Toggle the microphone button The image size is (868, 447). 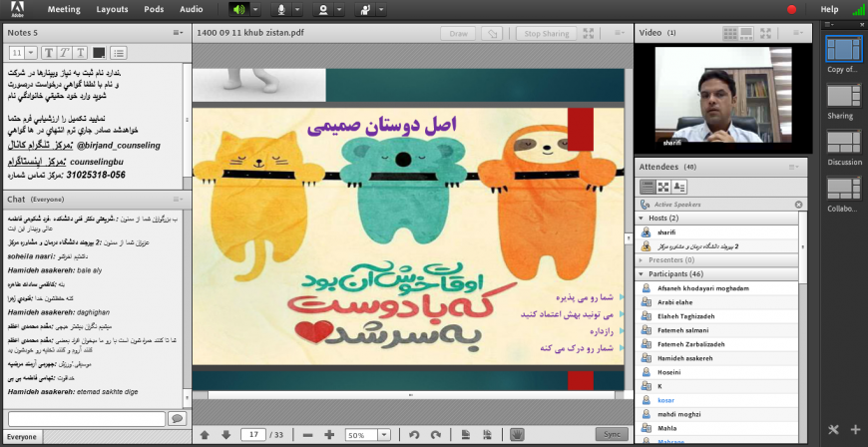[x=281, y=9]
